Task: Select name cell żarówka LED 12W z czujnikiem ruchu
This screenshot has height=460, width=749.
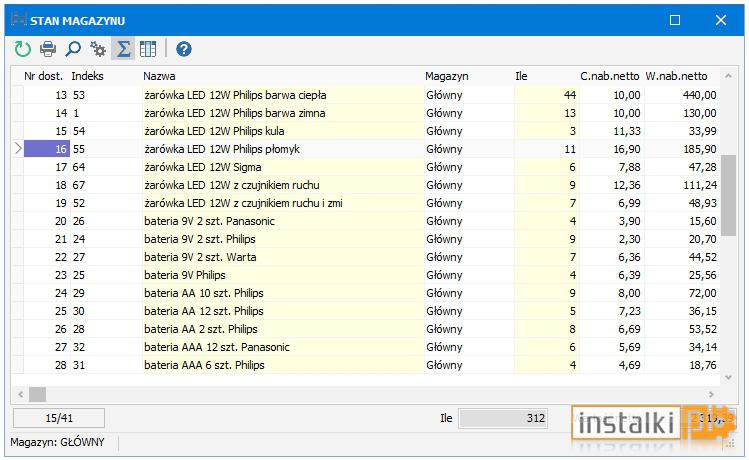Action: (x=283, y=185)
